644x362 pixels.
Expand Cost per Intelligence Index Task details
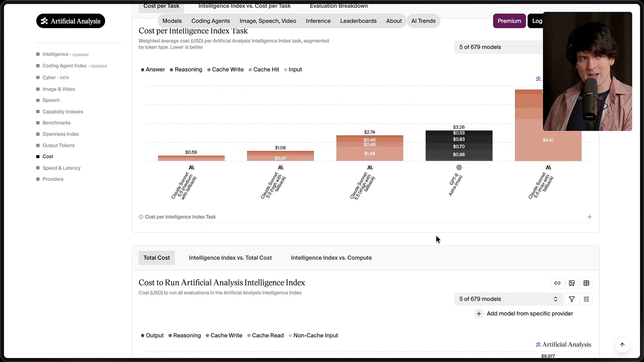click(x=589, y=217)
